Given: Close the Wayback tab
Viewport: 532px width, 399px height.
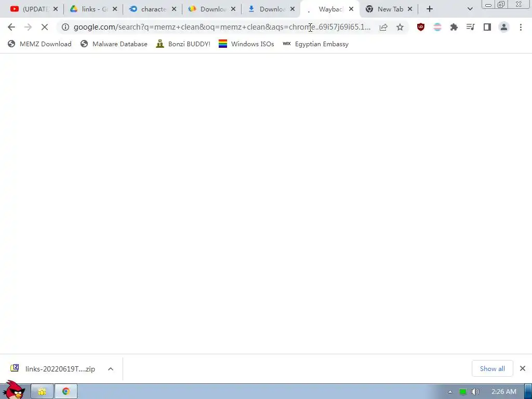Looking at the screenshot, I should coord(351,9).
